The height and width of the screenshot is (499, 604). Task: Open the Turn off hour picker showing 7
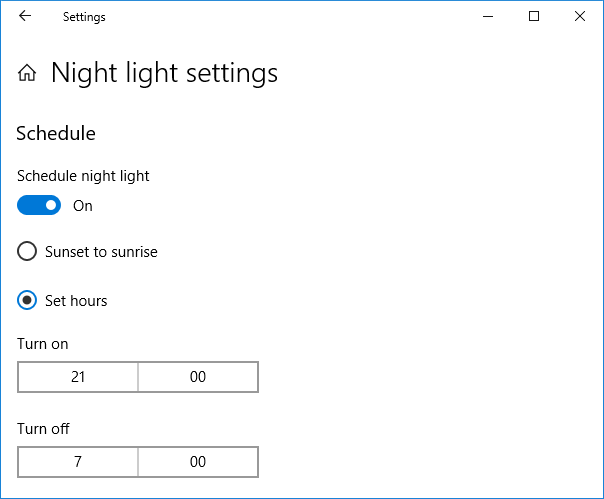coord(78,462)
